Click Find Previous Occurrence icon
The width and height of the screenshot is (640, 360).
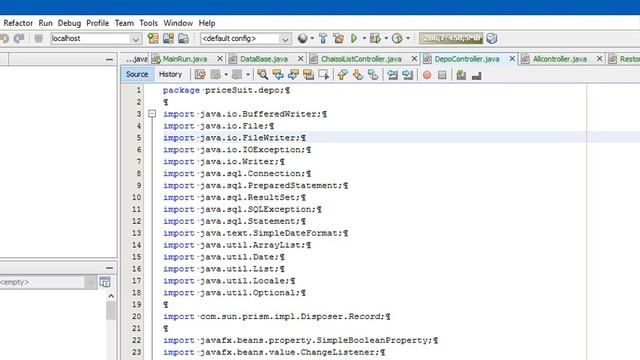pyautogui.click(x=278, y=74)
